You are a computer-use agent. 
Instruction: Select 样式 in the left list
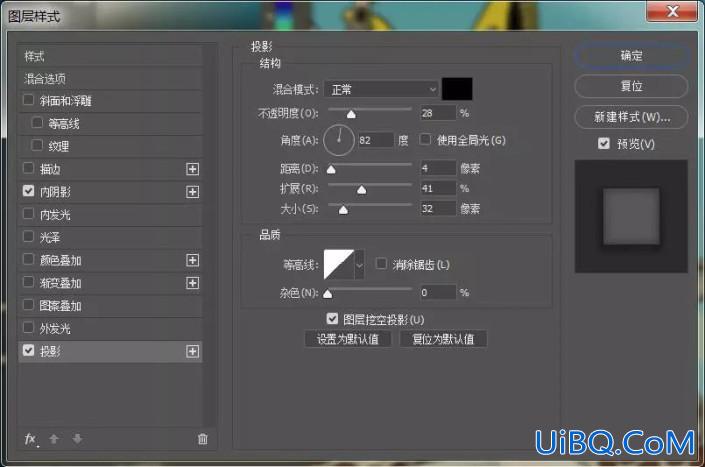(x=110, y=56)
